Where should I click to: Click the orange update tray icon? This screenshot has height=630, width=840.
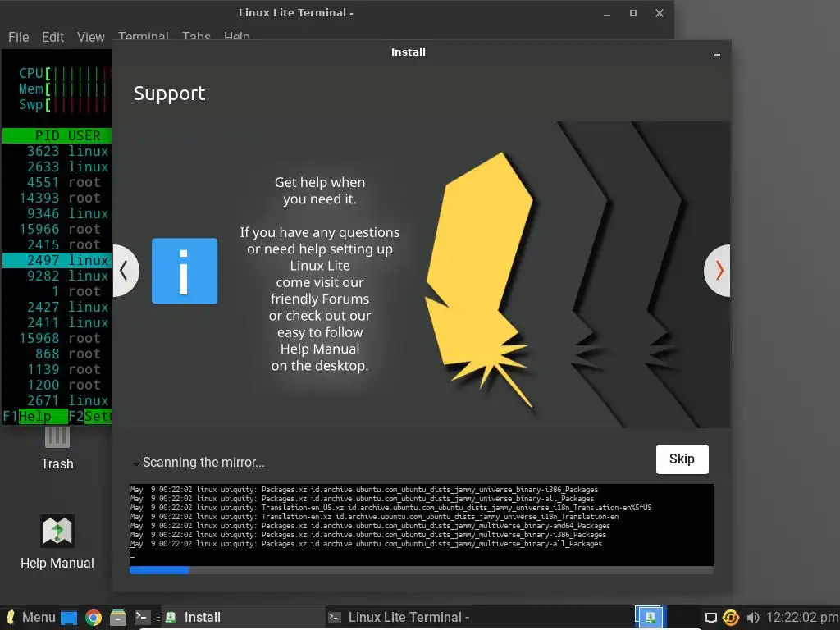[731, 618]
